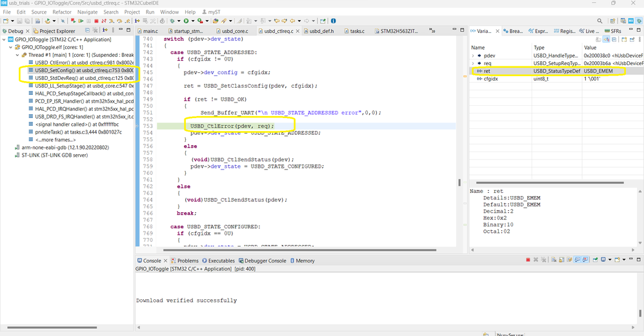
Task: Switch to the main.c editor tab
Action: 147,31
